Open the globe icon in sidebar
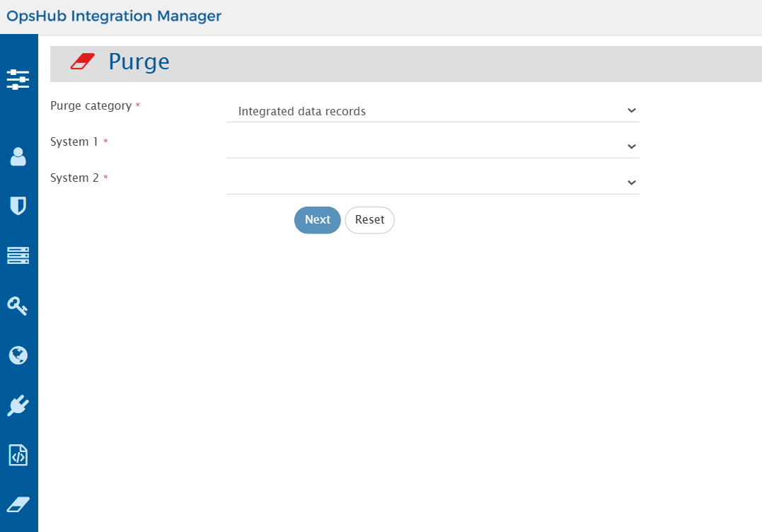 (x=18, y=355)
